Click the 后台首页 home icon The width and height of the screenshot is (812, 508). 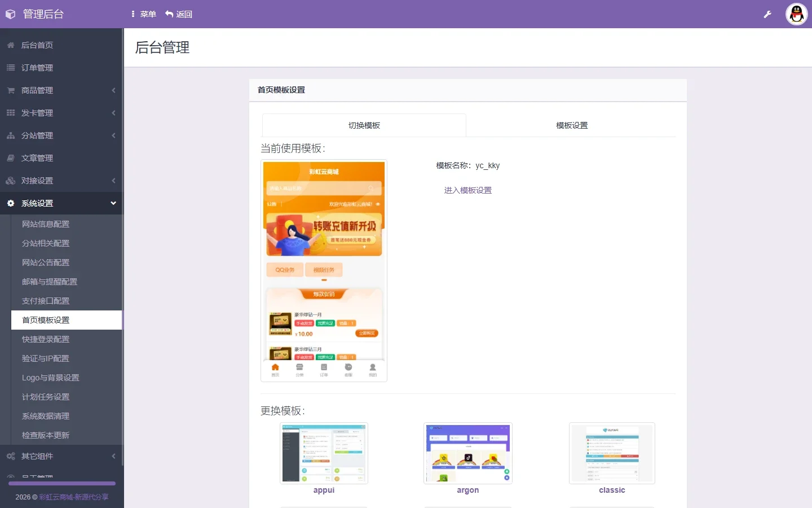click(11, 45)
